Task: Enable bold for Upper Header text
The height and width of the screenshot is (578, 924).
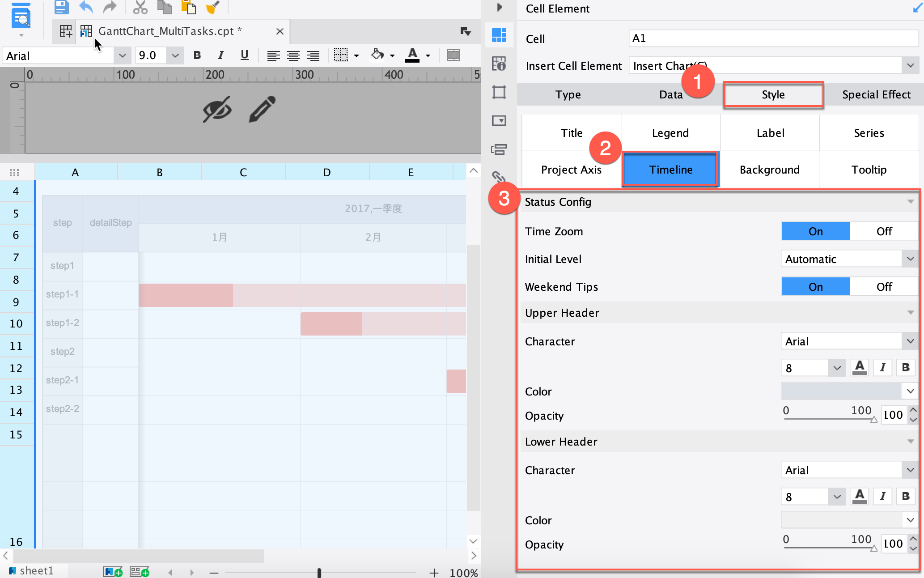Action: click(x=905, y=367)
